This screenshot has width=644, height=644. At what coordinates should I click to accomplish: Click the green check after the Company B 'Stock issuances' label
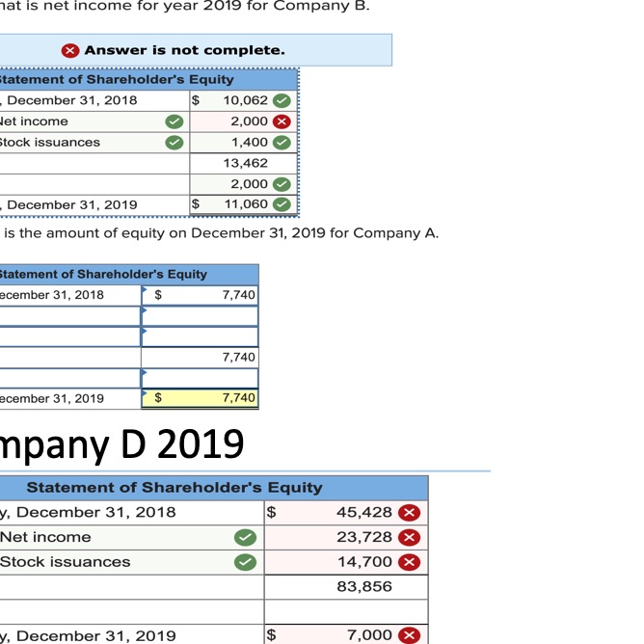[174, 143]
